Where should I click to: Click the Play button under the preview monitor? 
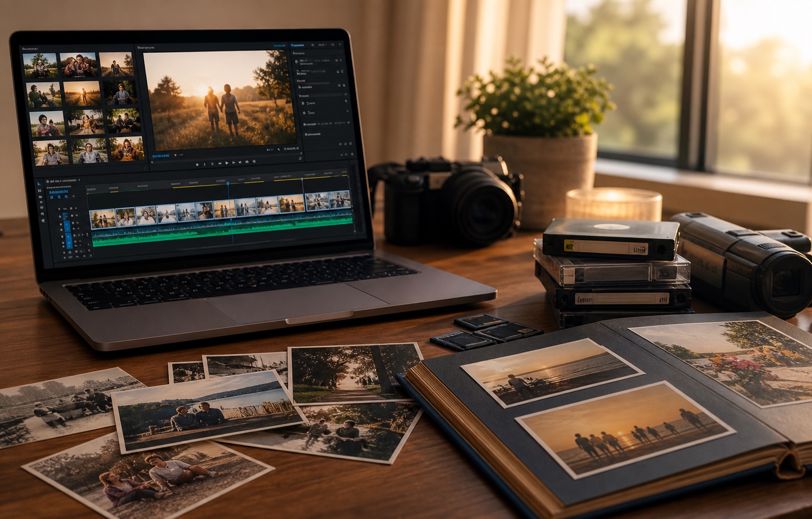[227, 163]
